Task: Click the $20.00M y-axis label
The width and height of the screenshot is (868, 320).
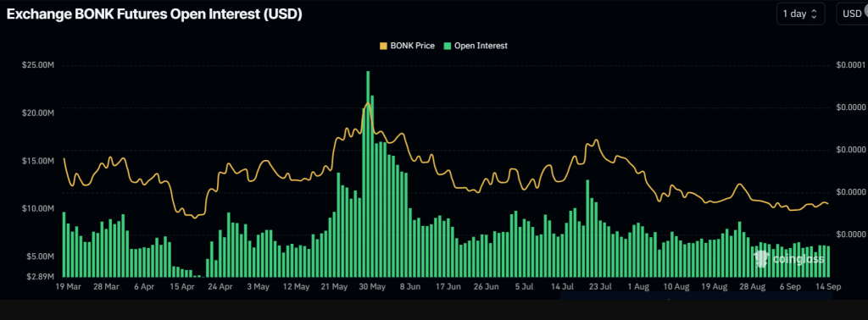Action: [x=38, y=113]
